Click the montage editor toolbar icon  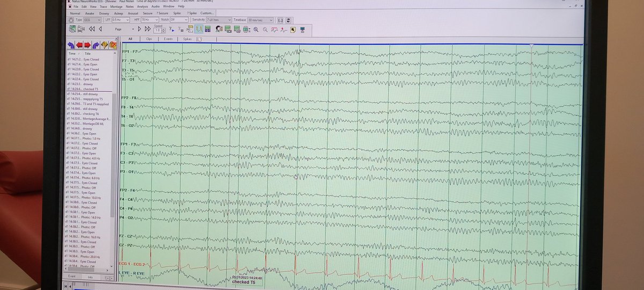72,29
